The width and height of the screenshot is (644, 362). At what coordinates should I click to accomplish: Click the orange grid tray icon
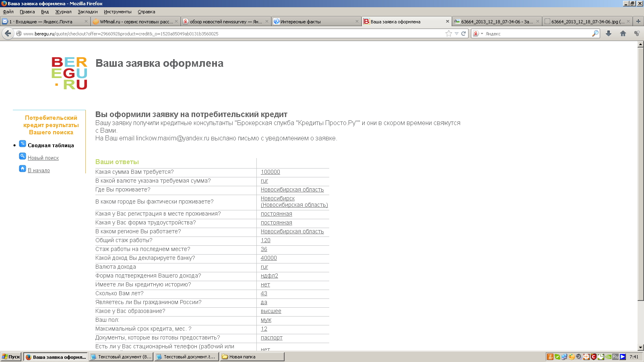pyautogui.click(x=586, y=357)
